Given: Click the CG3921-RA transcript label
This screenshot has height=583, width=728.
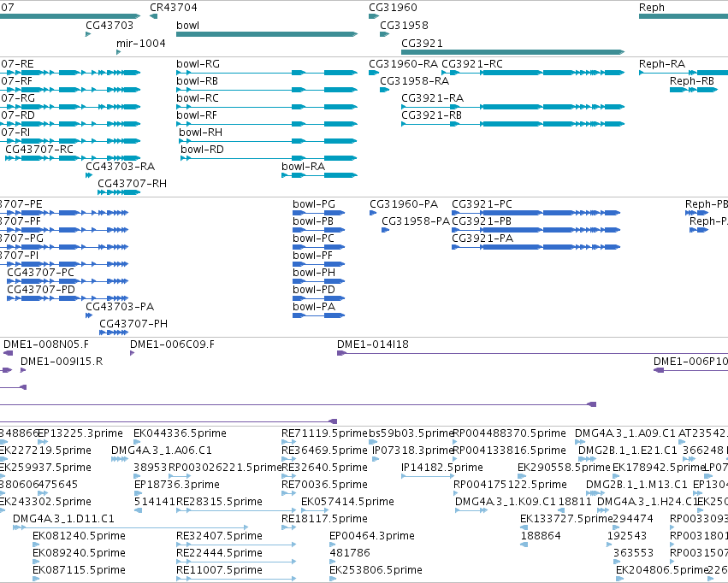Looking at the screenshot, I should pos(432,98).
